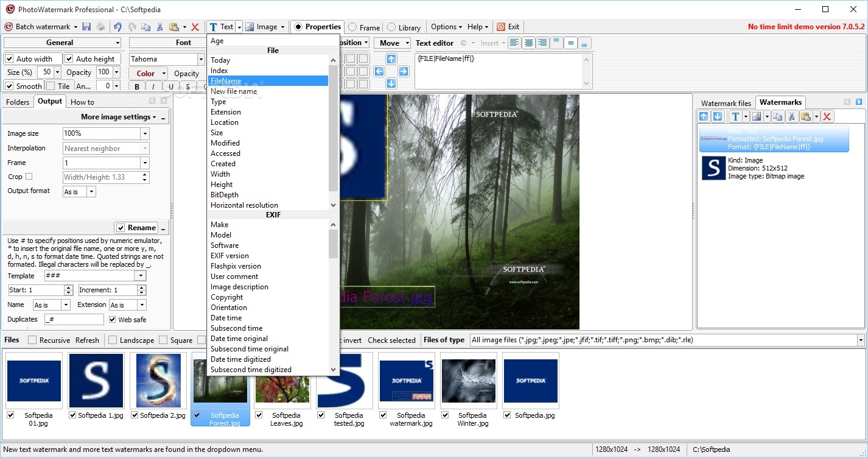Click the undo arrow in the main toolbar
The height and width of the screenshot is (458, 868).
click(x=117, y=27)
